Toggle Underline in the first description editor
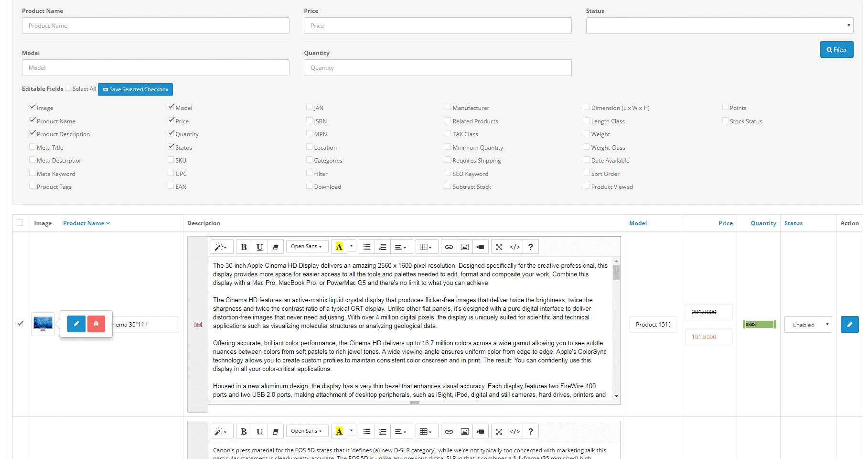The height and width of the screenshot is (459, 868). [x=259, y=247]
